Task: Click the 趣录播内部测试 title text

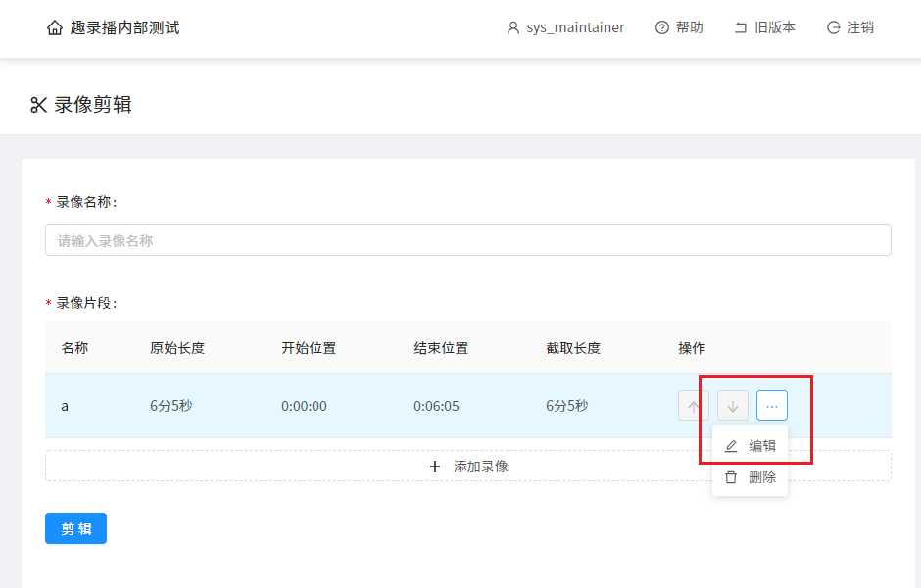Action: (124, 27)
